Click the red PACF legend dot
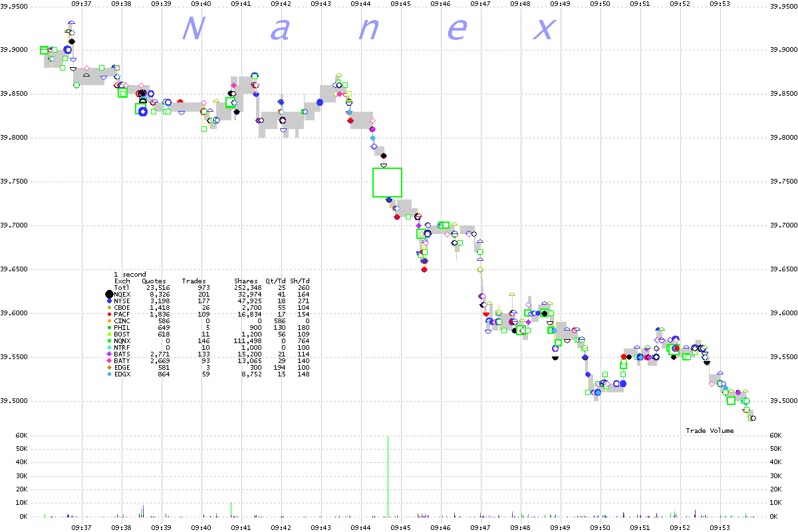 click(109, 315)
